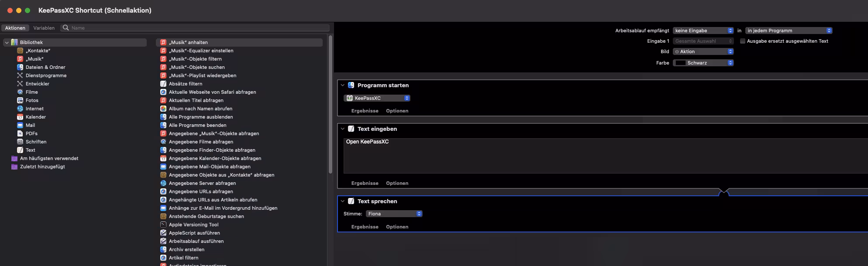Viewport: 868px width, 266px height.
Task: Click the Bibliothek books icon
Action: point(14,42)
